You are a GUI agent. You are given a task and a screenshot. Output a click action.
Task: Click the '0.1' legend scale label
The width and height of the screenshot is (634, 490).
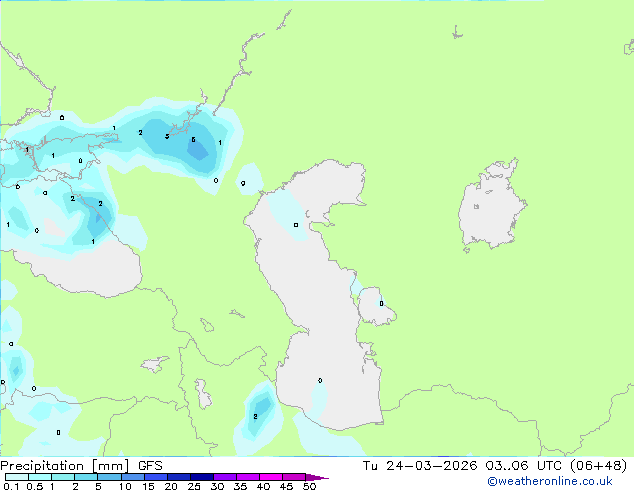click(x=11, y=486)
